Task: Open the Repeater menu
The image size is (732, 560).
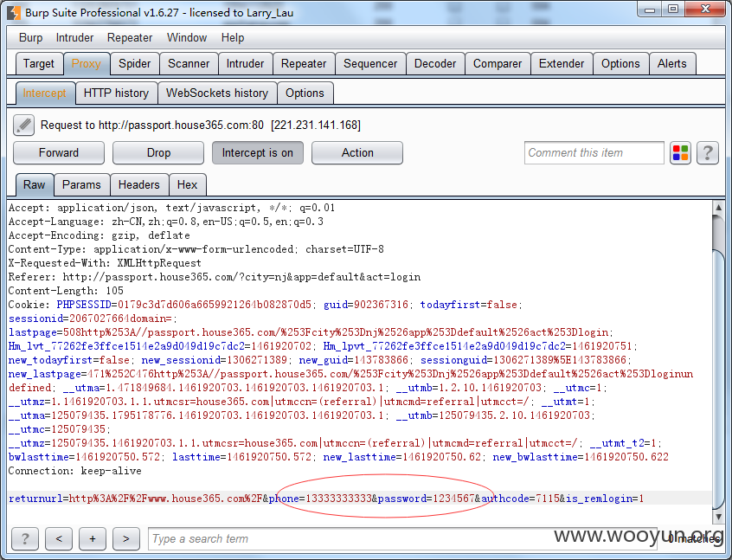Action: [x=130, y=38]
